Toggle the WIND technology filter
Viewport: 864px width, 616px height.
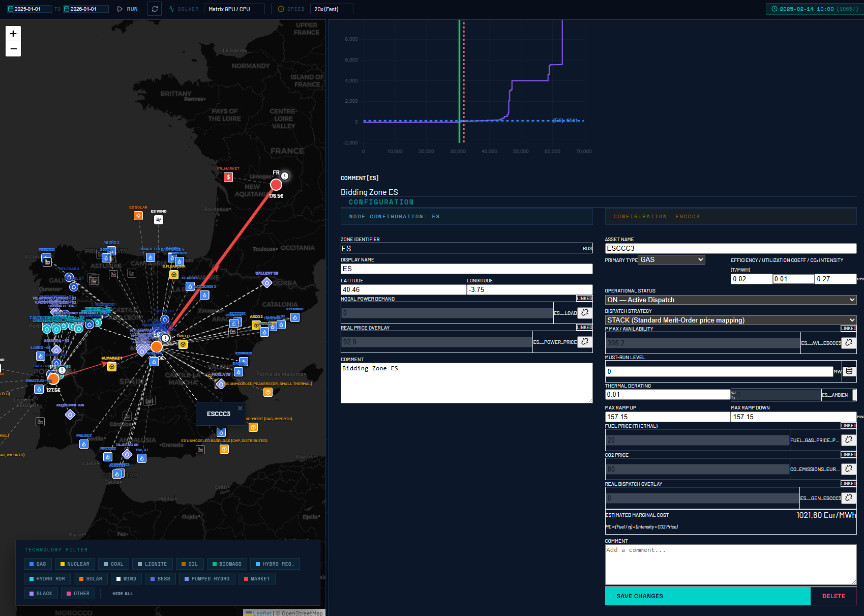[x=126, y=578]
